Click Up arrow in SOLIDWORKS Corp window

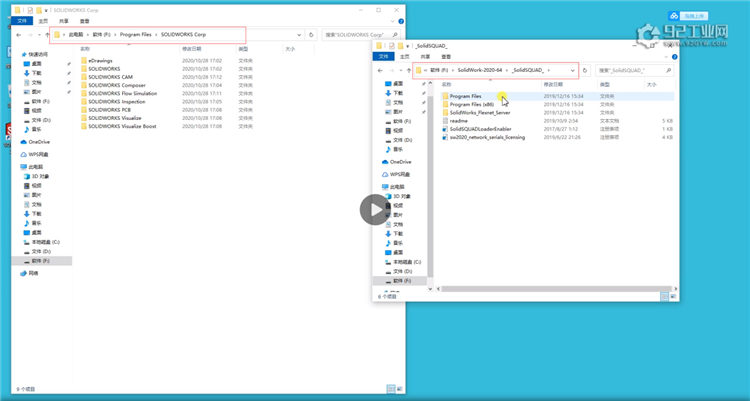47,35
